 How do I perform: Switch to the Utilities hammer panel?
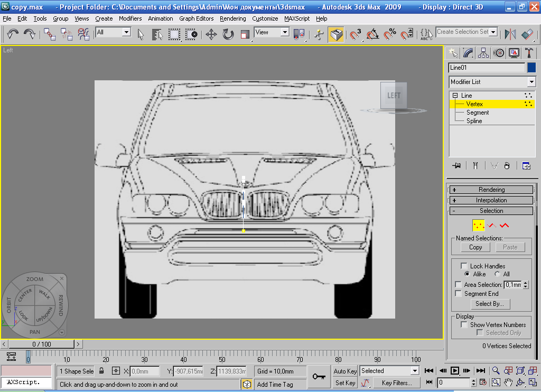tap(529, 53)
